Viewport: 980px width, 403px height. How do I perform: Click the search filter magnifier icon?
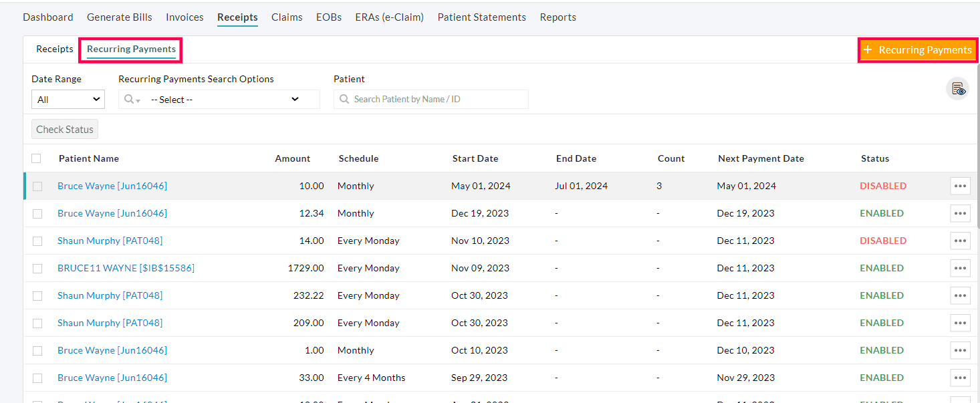click(130, 100)
